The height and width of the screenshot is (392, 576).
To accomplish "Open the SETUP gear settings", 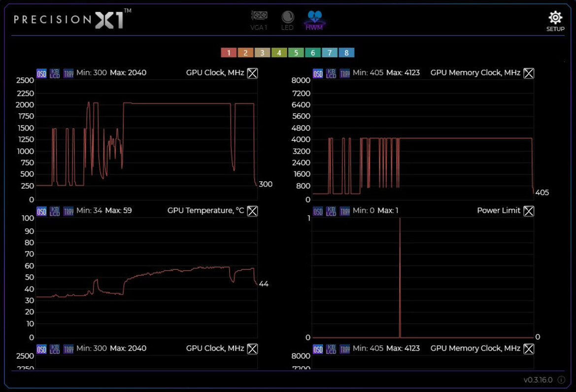I will pos(555,21).
